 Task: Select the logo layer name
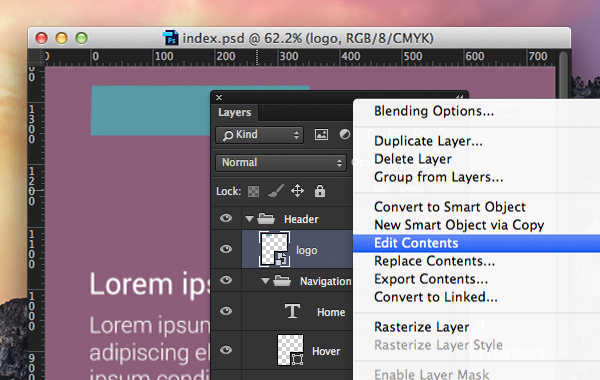click(307, 250)
